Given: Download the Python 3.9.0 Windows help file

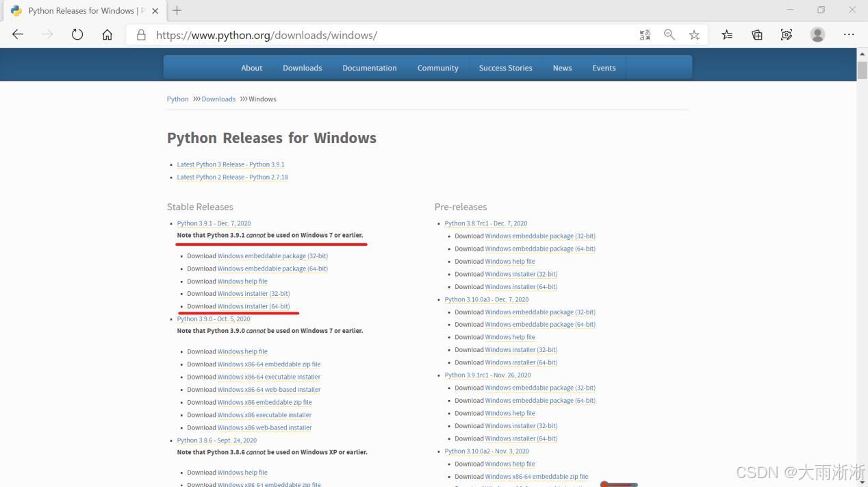Looking at the screenshot, I should 242,351.
